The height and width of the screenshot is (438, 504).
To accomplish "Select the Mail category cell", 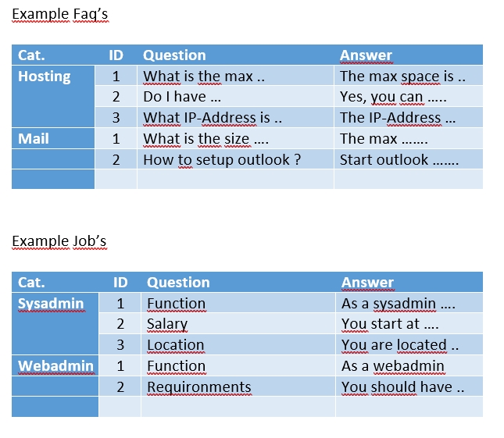I will coord(34,139).
